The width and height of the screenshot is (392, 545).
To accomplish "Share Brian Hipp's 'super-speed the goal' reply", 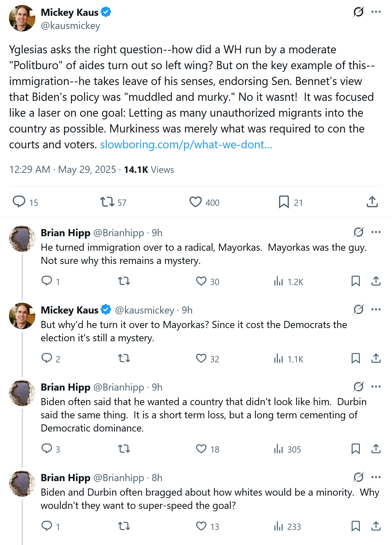I will click(x=376, y=526).
